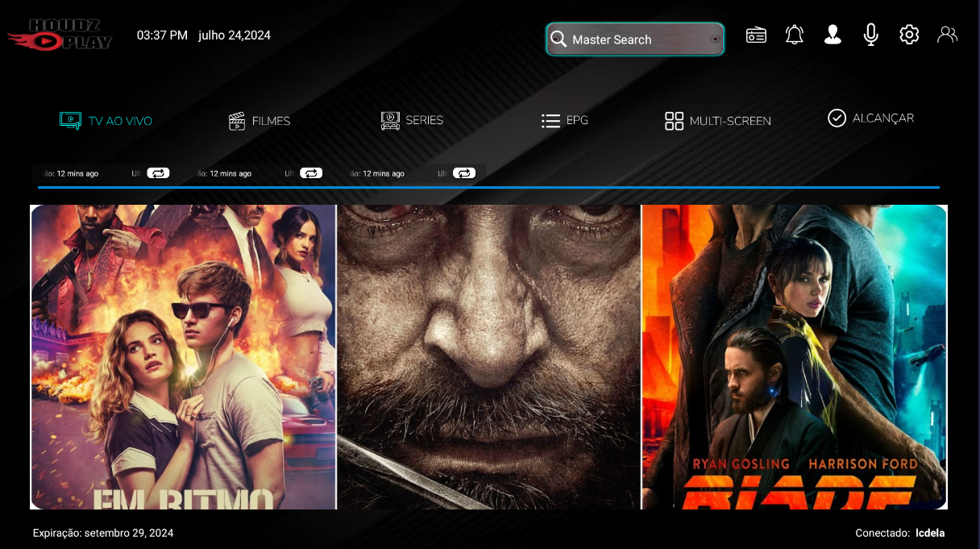Viewport: 980px width, 549px height.
Task: Open settings using the gear icon
Action: (x=909, y=35)
